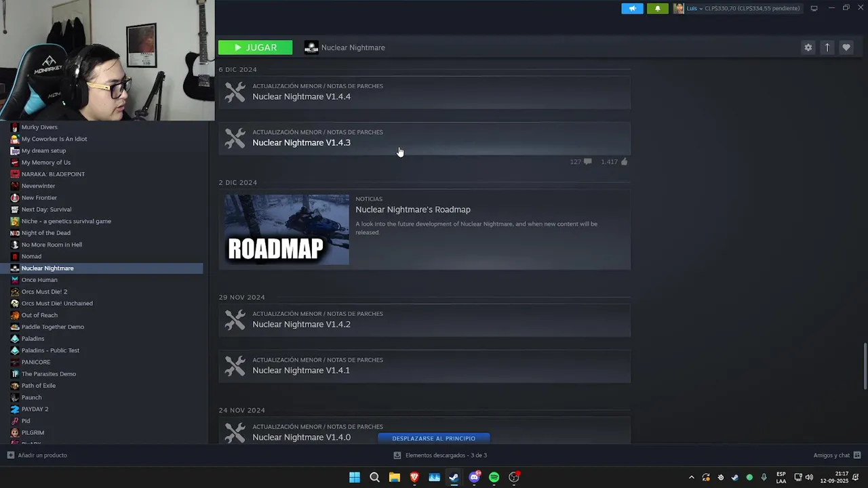The height and width of the screenshot is (488, 868).
Task: Open the ROADMAP news thumbnail
Action: point(287,230)
